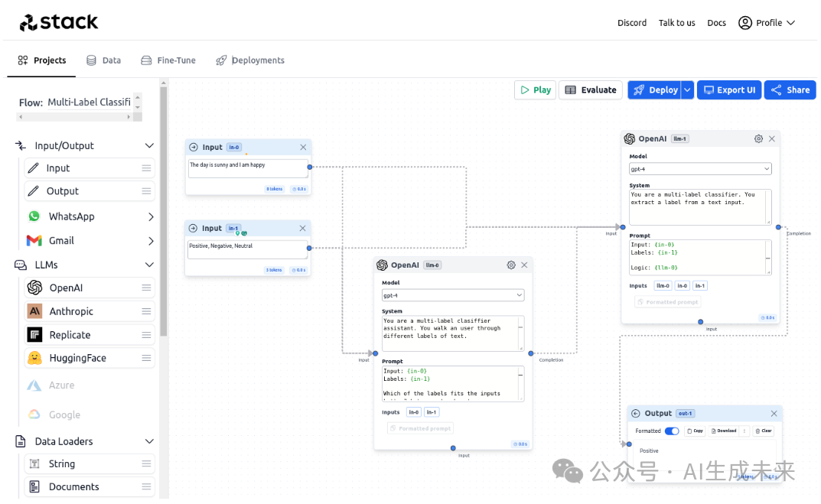Select the Replicate icon in sidebar
Viewport: 821px width, 504px height.
point(34,335)
